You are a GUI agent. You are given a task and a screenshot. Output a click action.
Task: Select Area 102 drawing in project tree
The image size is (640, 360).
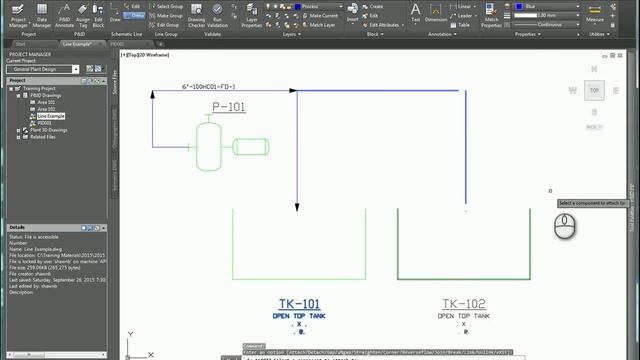tap(46, 109)
